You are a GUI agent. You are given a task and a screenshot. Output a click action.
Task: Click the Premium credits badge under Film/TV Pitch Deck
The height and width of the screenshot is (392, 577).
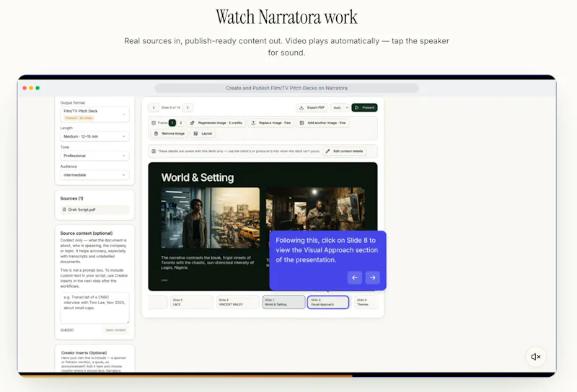tap(79, 118)
